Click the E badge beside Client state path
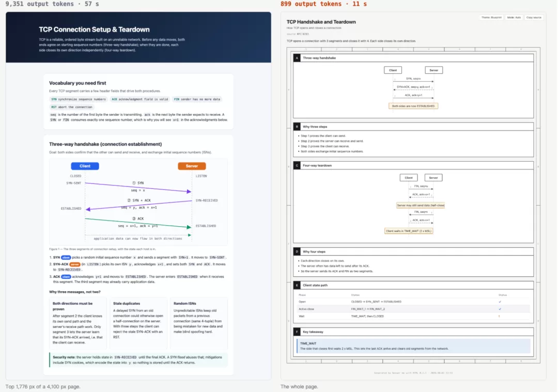Screen dimensions: 558x392 click(297, 285)
